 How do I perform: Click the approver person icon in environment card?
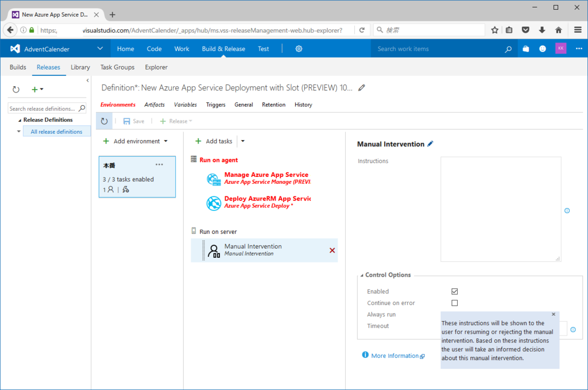(111, 190)
